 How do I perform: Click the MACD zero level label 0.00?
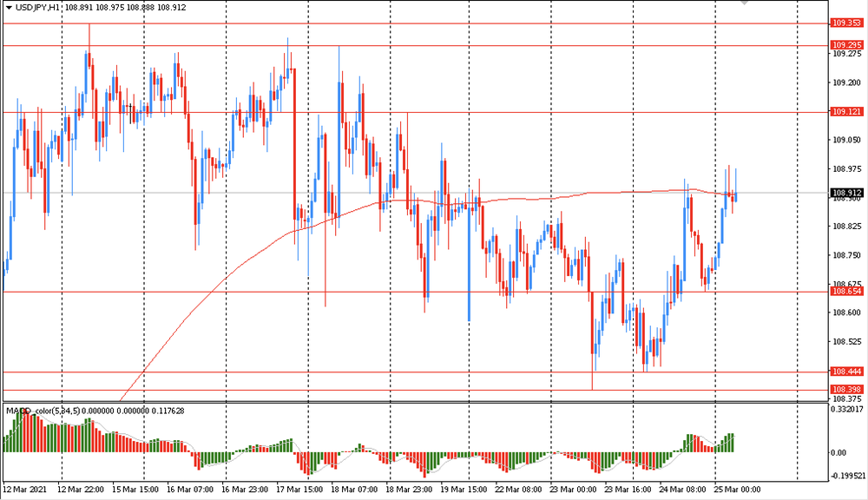[838, 453]
